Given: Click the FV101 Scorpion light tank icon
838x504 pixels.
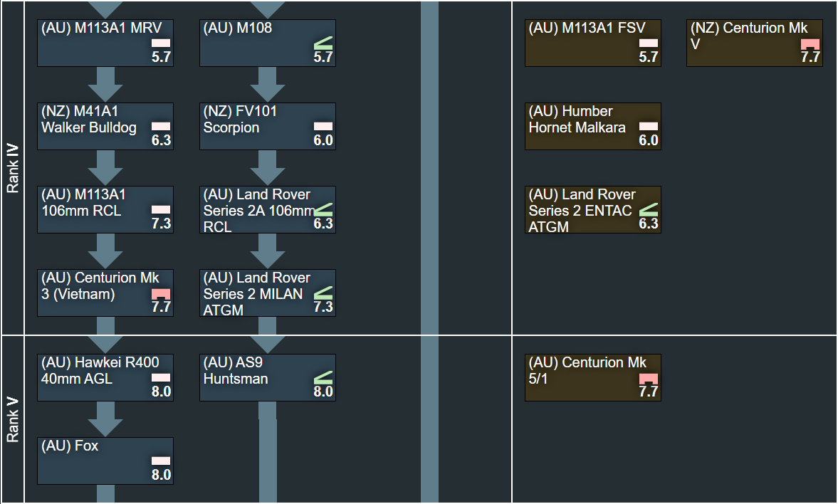Looking at the screenshot, I should (323, 127).
